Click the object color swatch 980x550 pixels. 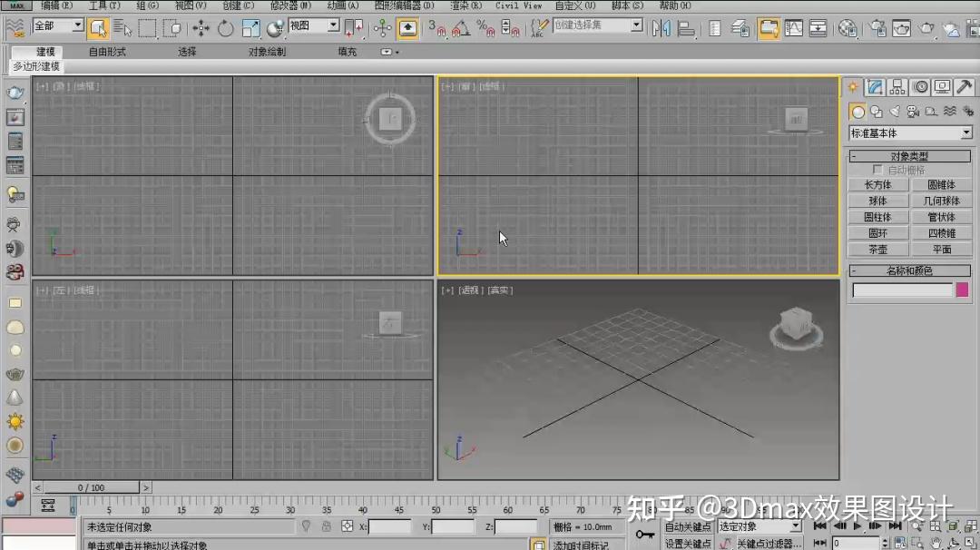[960, 289]
